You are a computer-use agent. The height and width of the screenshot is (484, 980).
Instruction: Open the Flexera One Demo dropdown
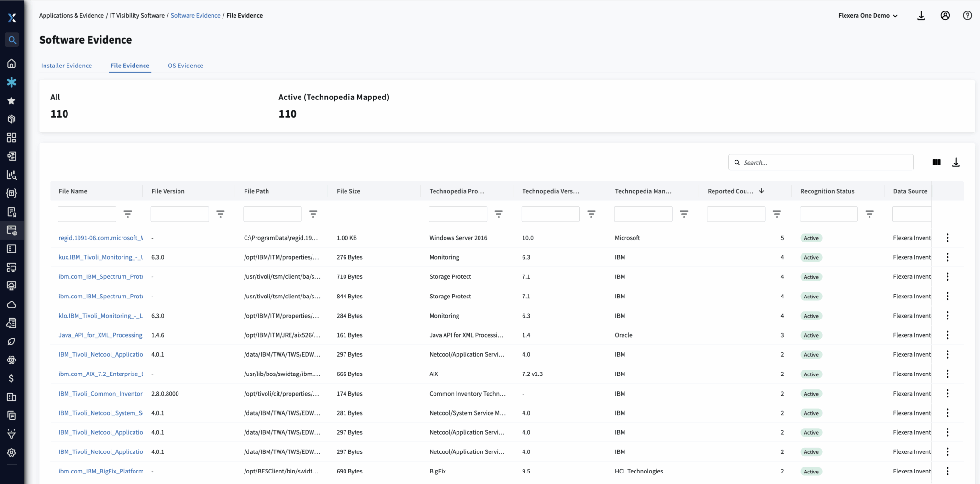[x=868, y=15]
